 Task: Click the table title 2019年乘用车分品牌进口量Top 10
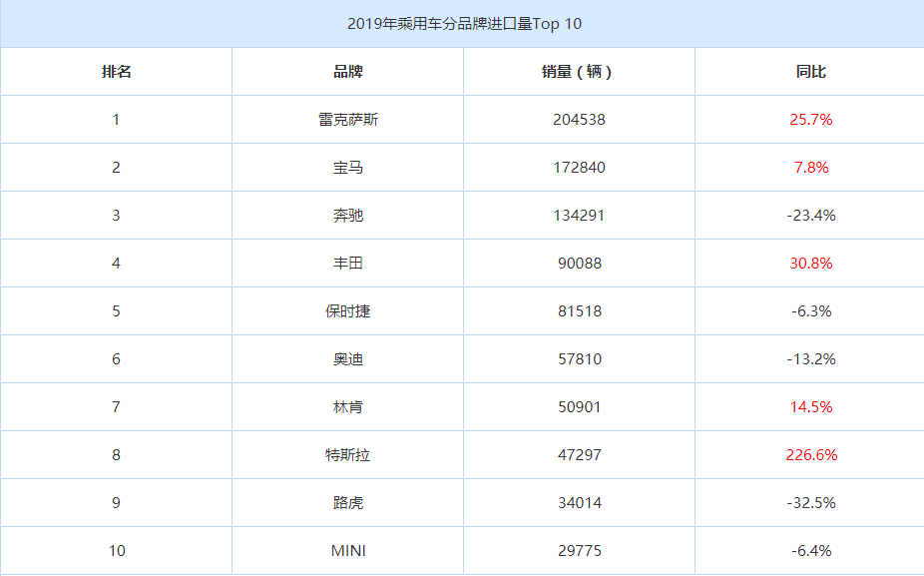(x=462, y=23)
